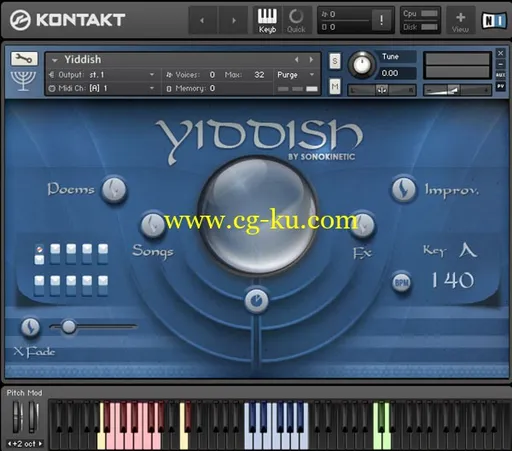Click the Fx round knob button
512x451 pixels.
coord(363,225)
